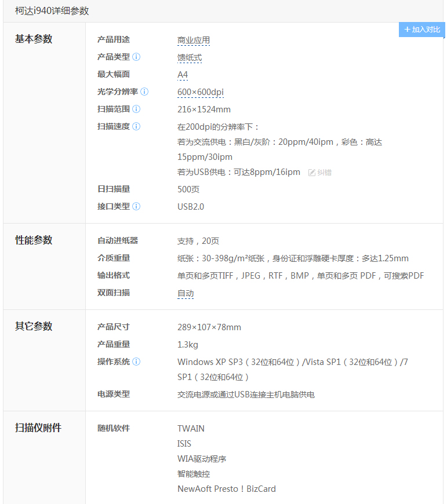
Task: Click the 双面扫描 label
Action: point(114,293)
